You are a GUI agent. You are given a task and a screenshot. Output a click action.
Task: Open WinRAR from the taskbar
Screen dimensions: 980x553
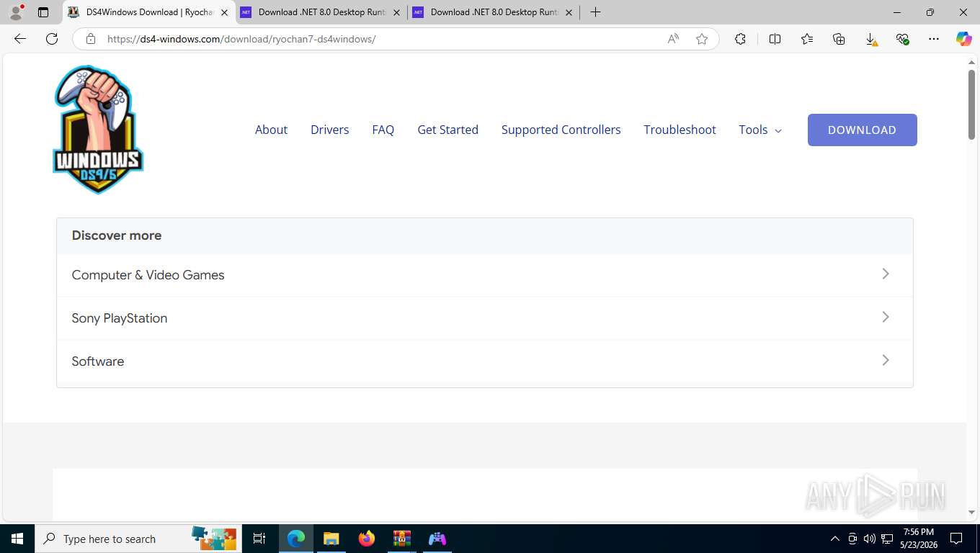click(402, 539)
